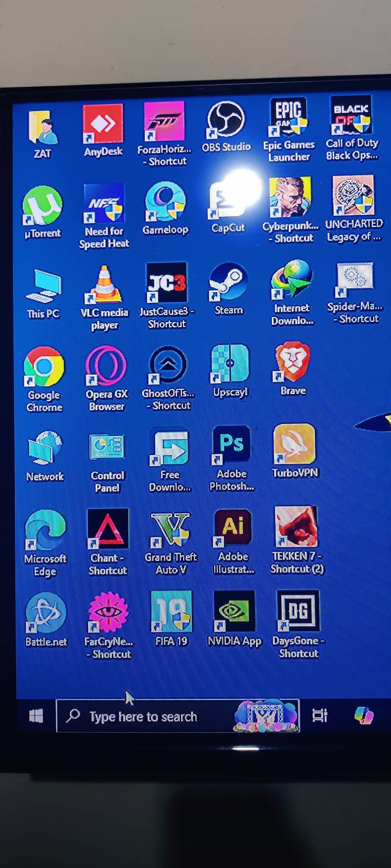Image resolution: width=391 pixels, height=868 pixels.
Task: Open the Steam desktop icon
Action: [x=228, y=282]
